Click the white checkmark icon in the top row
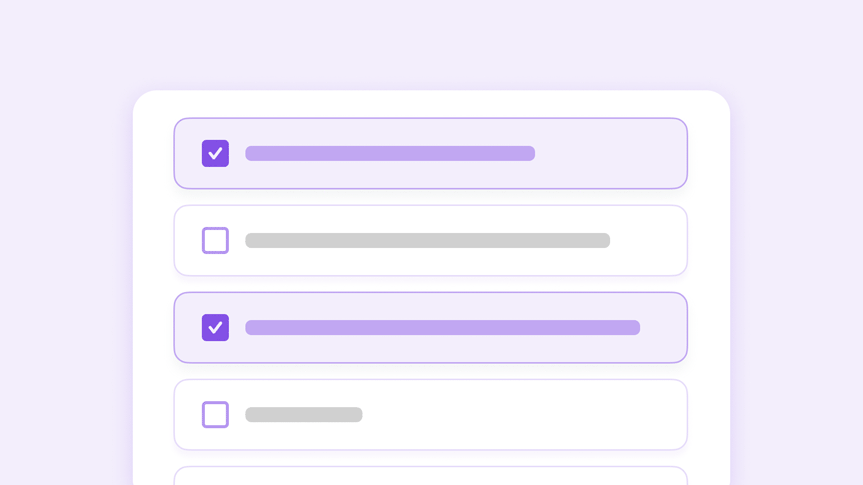 tap(215, 153)
